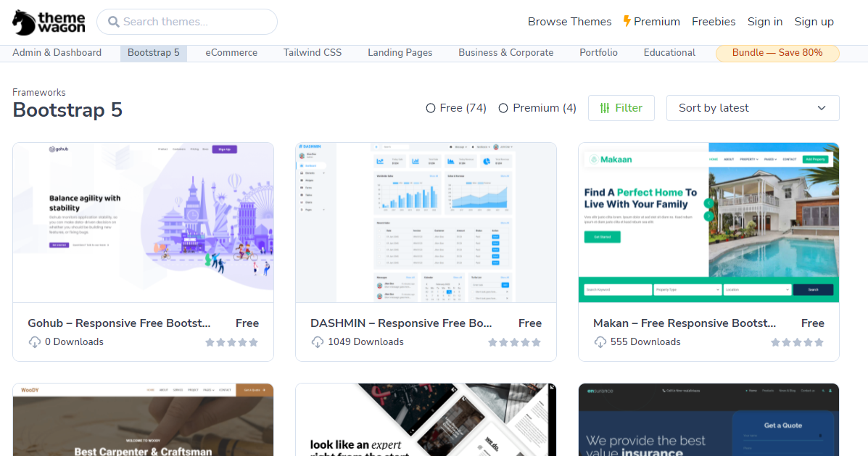Click download icon under Gohub card
This screenshot has height=456, width=868.
(x=34, y=342)
